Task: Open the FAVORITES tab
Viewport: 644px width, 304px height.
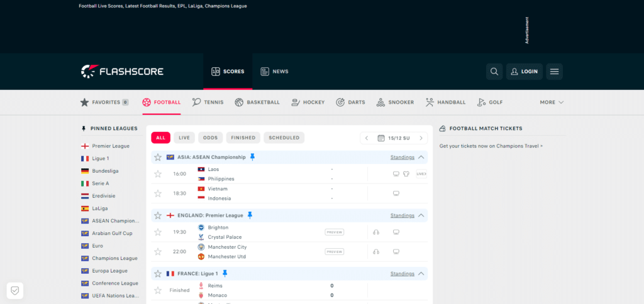Action: pos(104,102)
